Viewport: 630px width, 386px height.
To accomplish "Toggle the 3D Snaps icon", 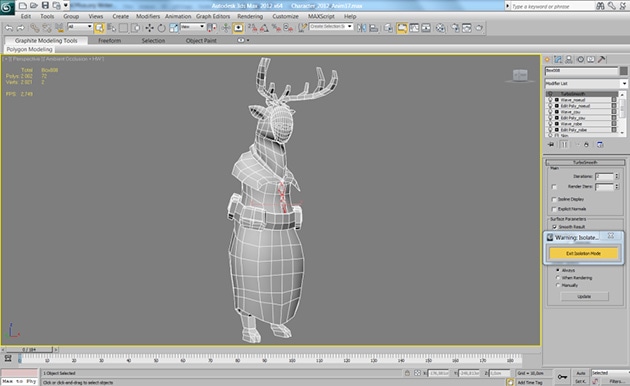I will pyautogui.click(x=252, y=28).
